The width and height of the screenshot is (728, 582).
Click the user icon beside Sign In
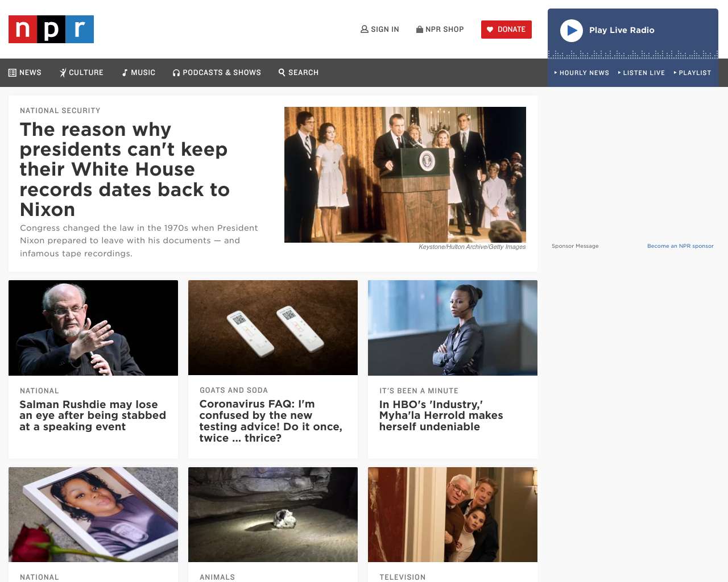click(x=365, y=29)
